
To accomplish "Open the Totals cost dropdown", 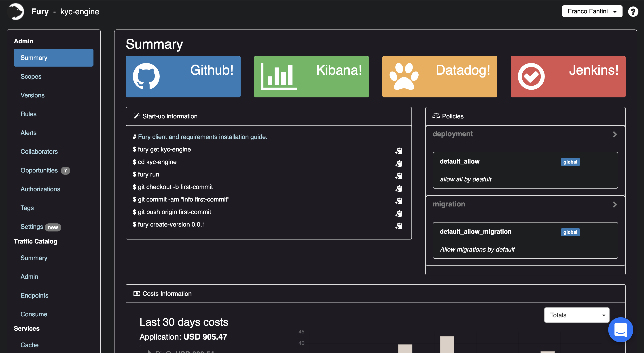I will pyautogui.click(x=577, y=315).
